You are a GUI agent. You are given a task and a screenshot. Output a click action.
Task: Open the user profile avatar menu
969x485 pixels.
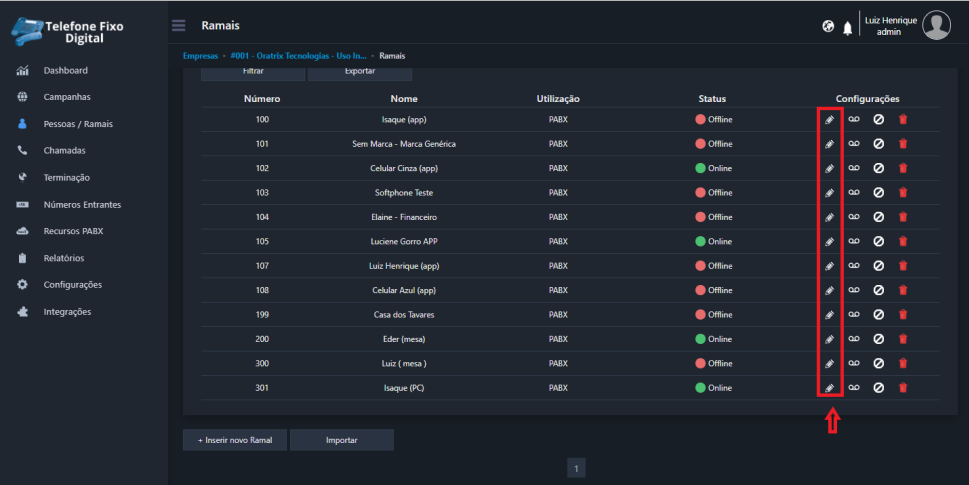[x=936, y=26]
